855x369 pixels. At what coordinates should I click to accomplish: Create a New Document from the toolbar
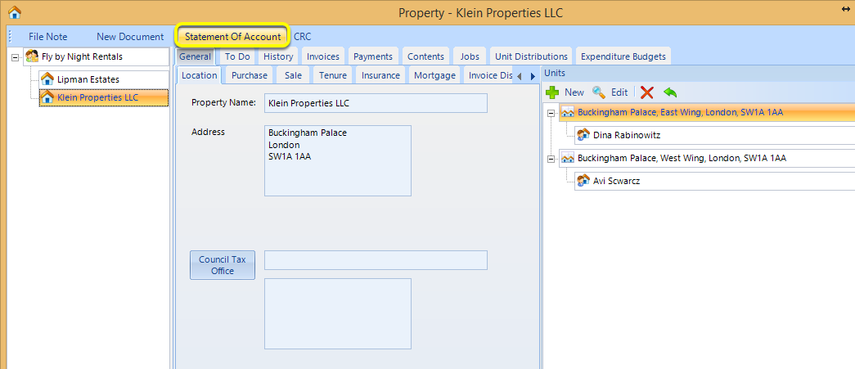(x=130, y=37)
